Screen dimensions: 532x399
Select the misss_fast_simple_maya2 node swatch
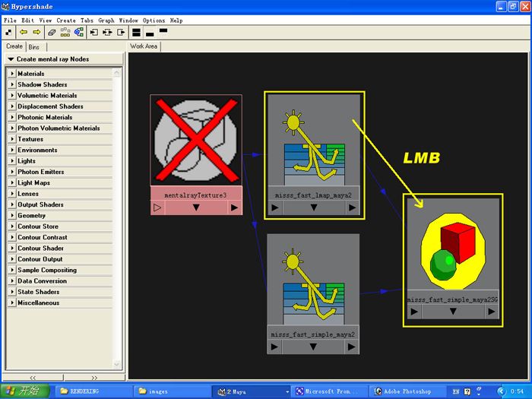point(313,280)
